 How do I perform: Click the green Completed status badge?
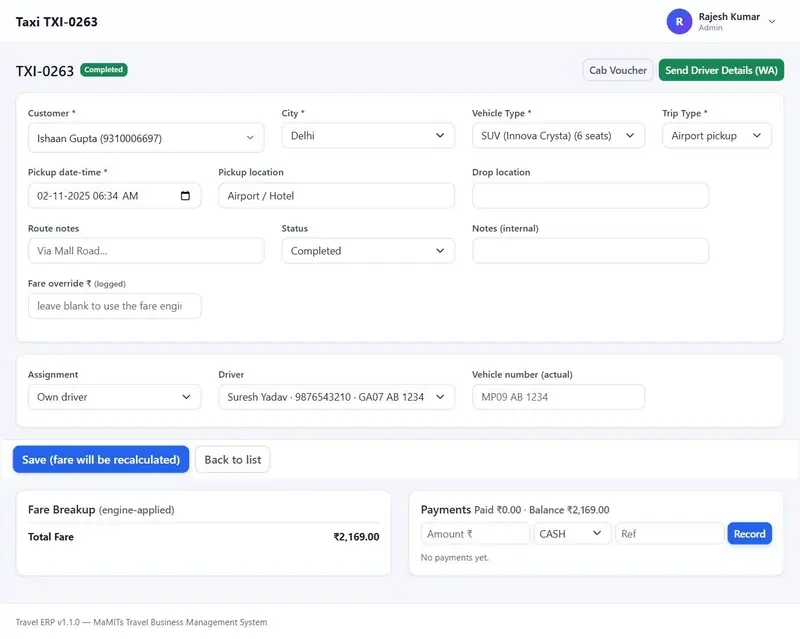104,70
